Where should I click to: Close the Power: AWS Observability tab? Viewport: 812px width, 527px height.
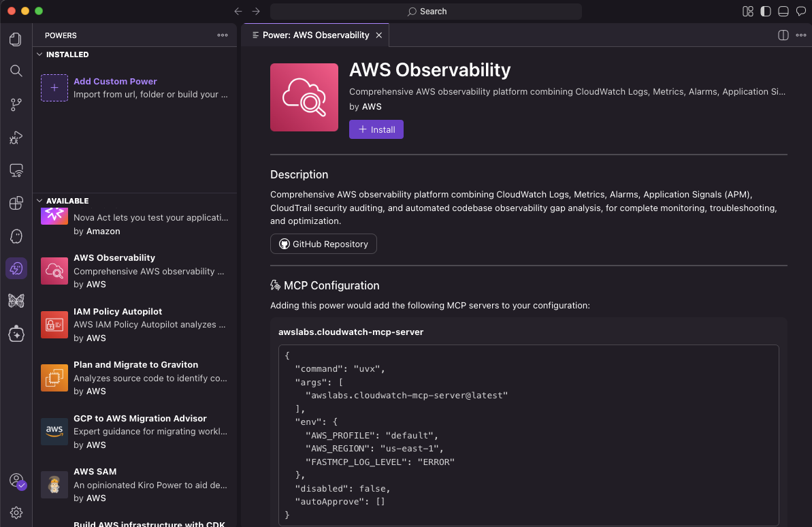click(x=379, y=35)
